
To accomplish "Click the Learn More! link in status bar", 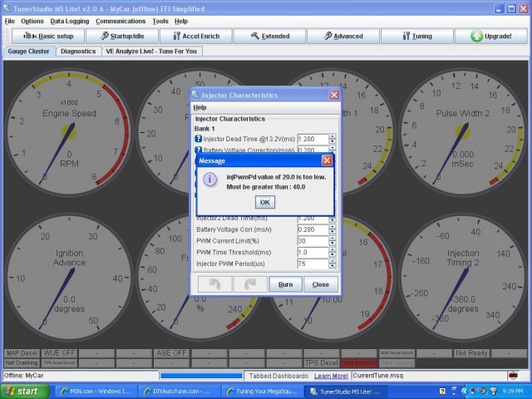I will [330, 377].
